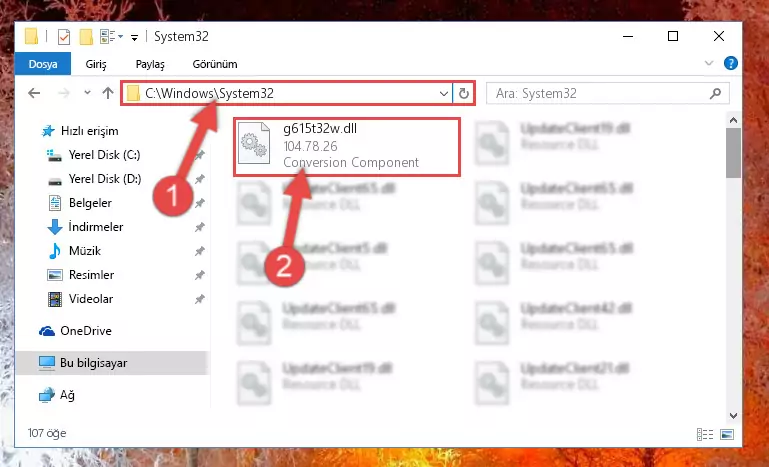Open the Customize Quick Access Toolbar dropdown
Screen dimensions: 769x467
[134, 37]
